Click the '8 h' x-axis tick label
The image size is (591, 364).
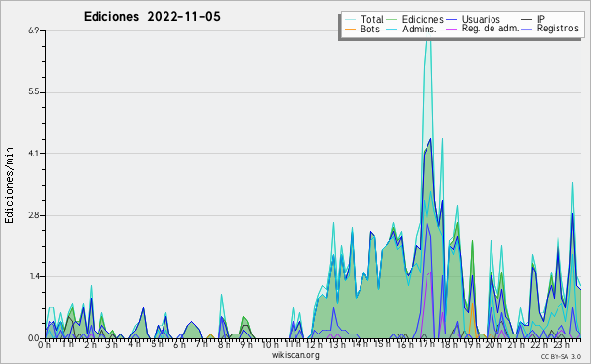click(x=224, y=344)
